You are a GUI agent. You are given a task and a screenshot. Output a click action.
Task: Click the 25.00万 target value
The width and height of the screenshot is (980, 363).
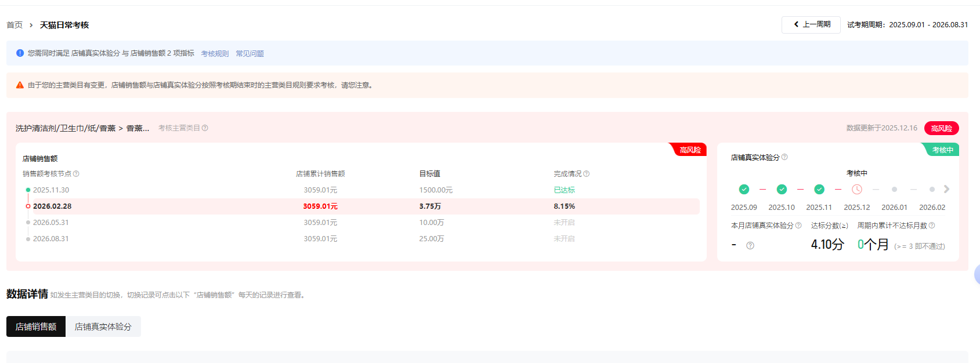click(432, 239)
